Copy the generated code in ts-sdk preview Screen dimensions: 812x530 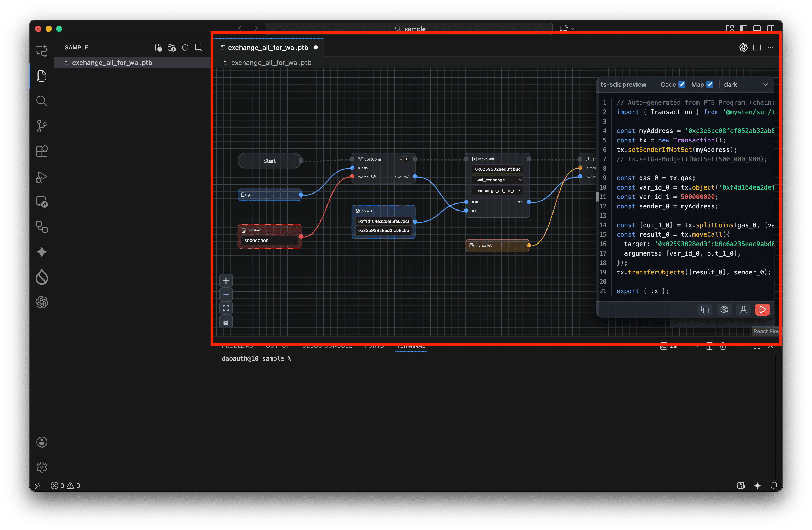(x=705, y=310)
